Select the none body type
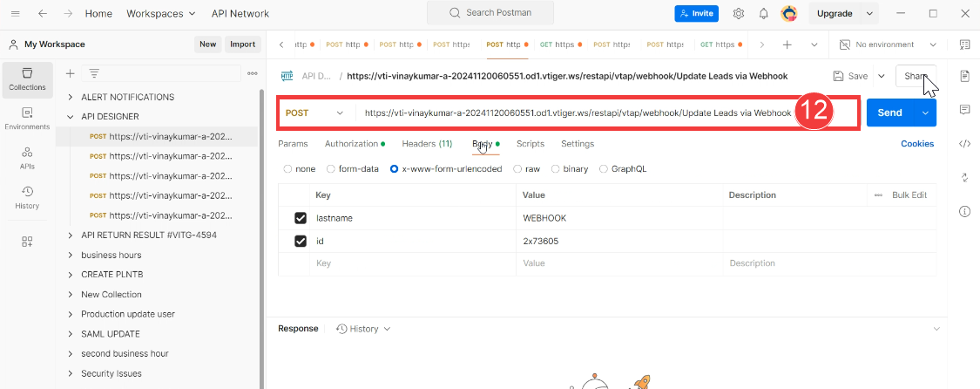 287,169
